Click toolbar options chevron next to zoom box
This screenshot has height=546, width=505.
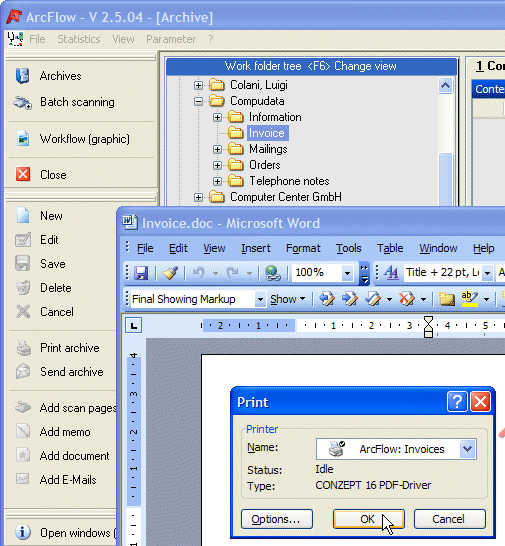[x=364, y=274]
